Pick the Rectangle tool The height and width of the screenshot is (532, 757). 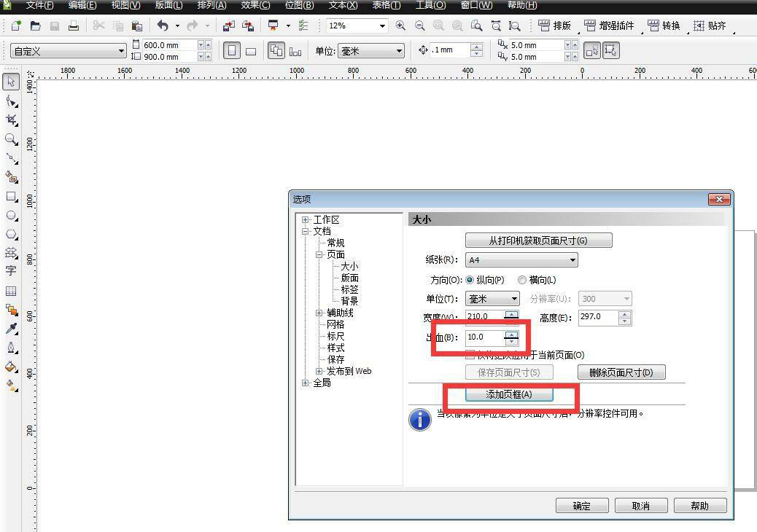(11, 197)
